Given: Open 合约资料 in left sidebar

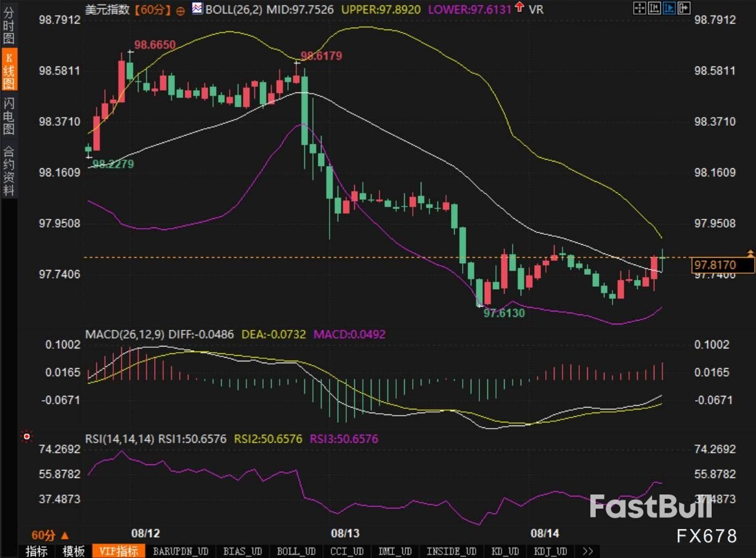Looking at the screenshot, I should [x=9, y=171].
